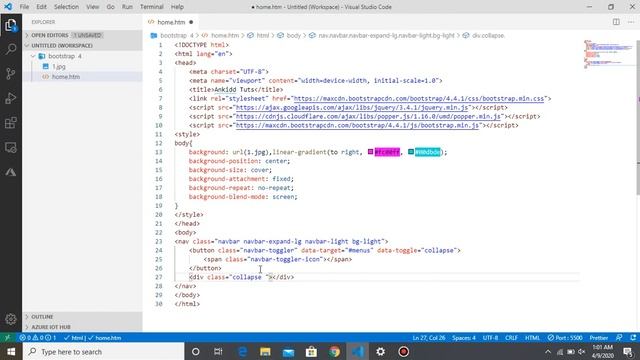Open File Explorer from taskbar
640x360 pixels.
coord(265,351)
